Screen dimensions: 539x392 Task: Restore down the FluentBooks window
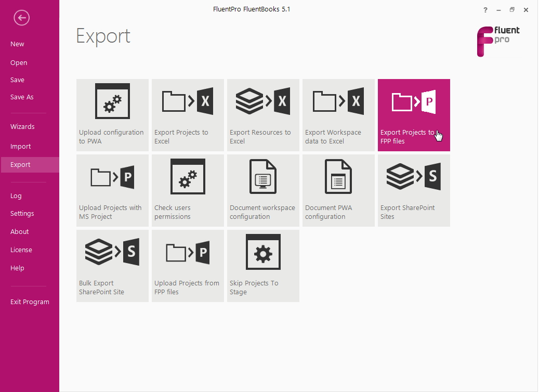pos(512,10)
